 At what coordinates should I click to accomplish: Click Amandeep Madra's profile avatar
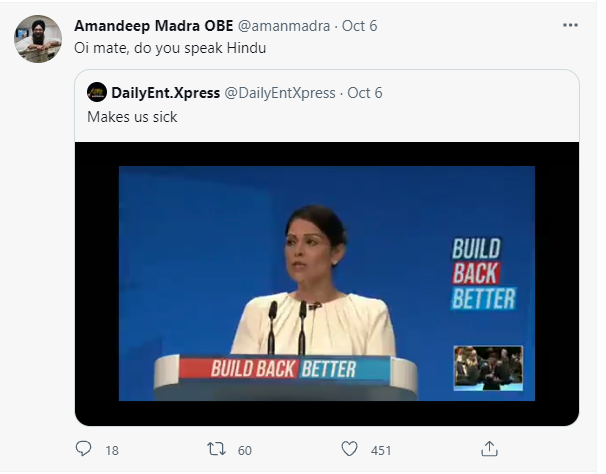click(x=38, y=39)
